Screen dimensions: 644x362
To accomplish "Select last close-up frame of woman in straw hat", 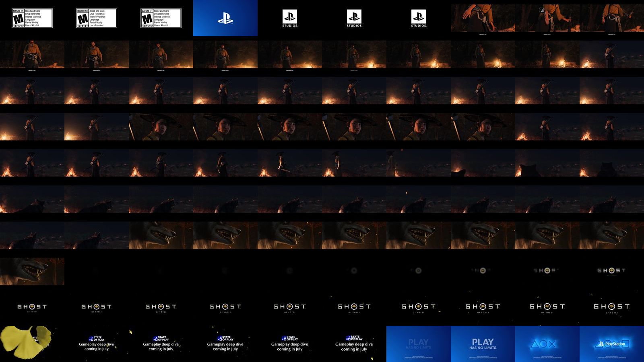I will coord(483,127).
